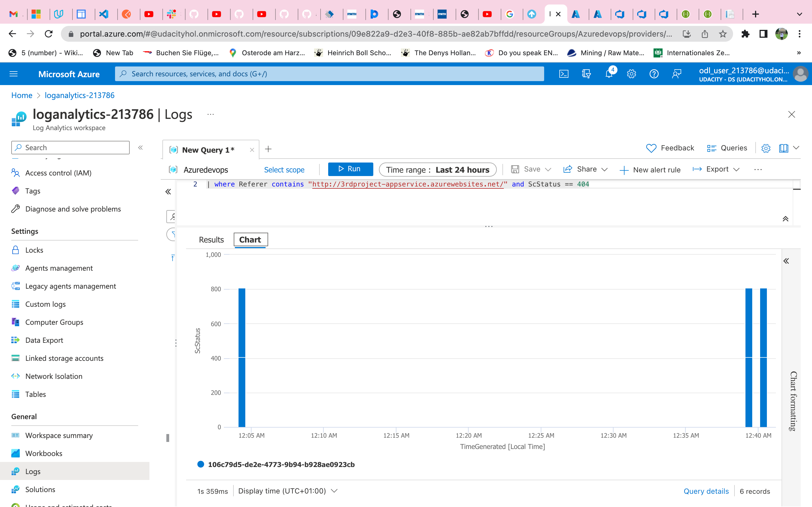The height and width of the screenshot is (507, 812).
Task: Open Directories and subscriptions filter icon
Action: (586, 74)
